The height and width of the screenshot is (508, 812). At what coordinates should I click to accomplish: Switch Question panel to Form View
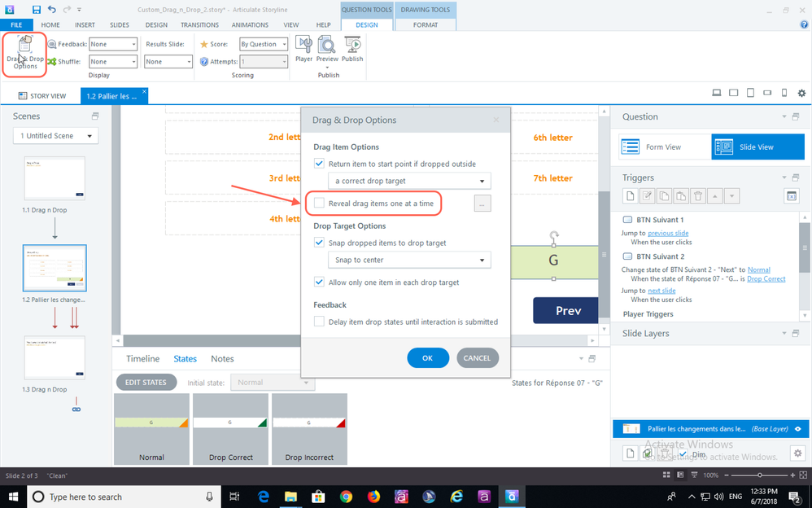665,147
